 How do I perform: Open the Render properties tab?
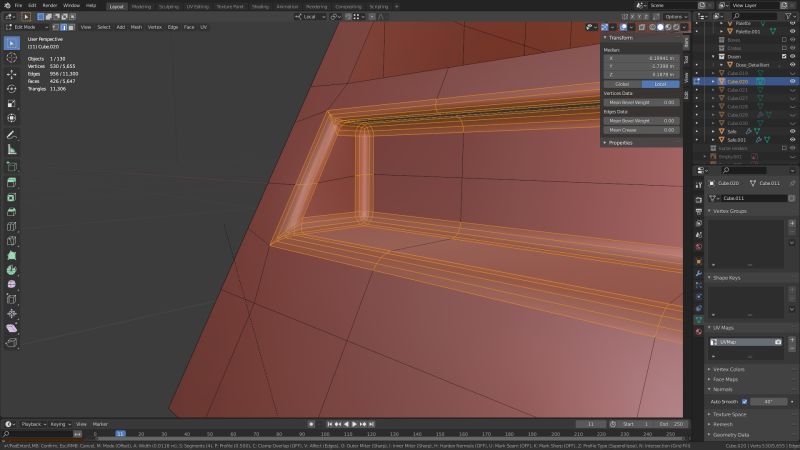click(x=698, y=199)
